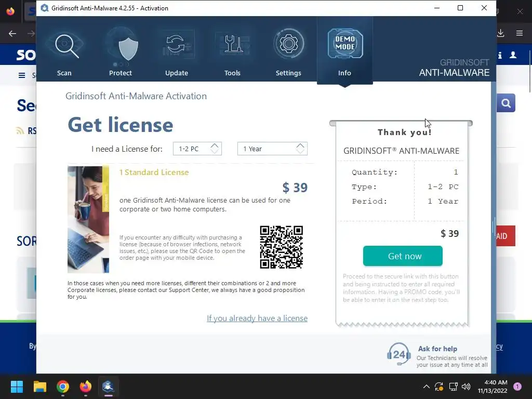Open the taskbar clock showing 4:40 AM
Screen dimensions: 532x399
(493, 387)
